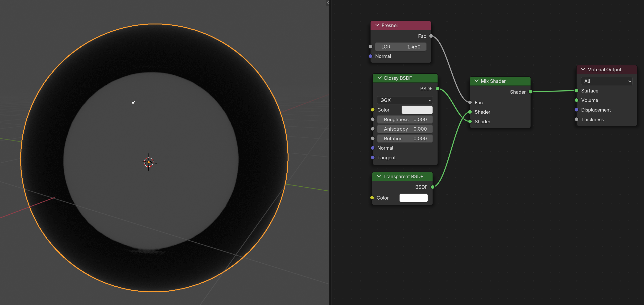Click the Fresnel IOR input socket
This screenshot has height=305, width=644.
tap(370, 47)
